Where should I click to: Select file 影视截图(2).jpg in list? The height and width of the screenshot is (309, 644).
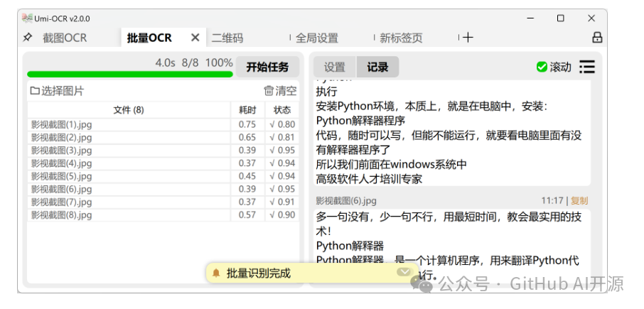point(129,137)
